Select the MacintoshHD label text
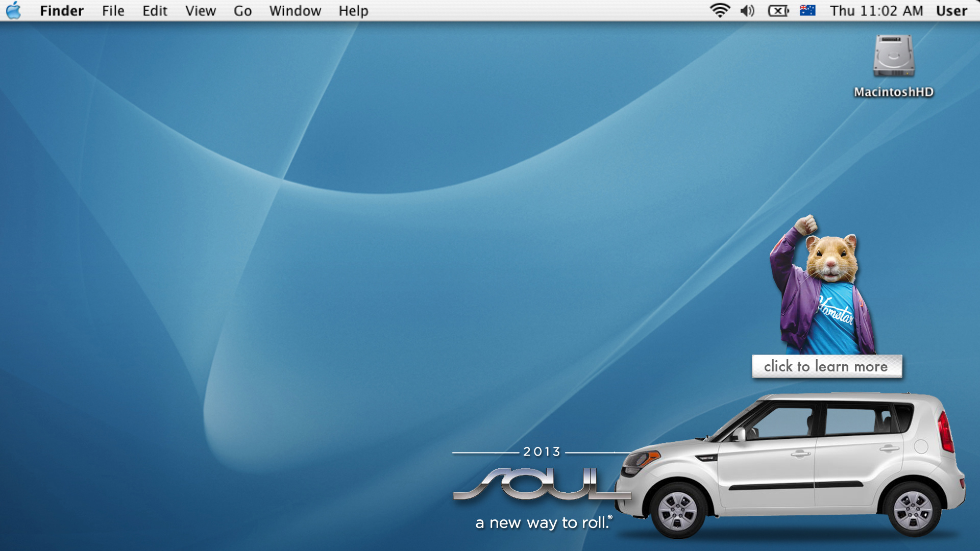 (x=894, y=92)
